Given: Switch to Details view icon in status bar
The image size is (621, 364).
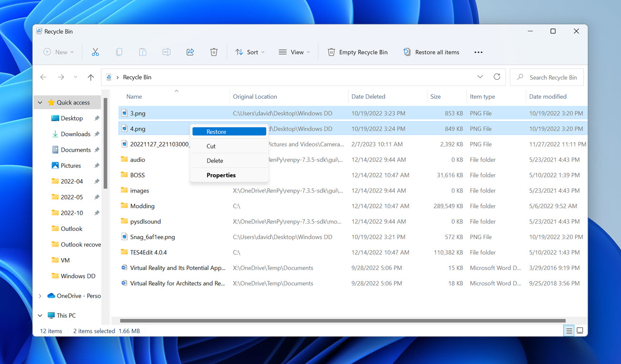Looking at the screenshot, I should (x=568, y=331).
